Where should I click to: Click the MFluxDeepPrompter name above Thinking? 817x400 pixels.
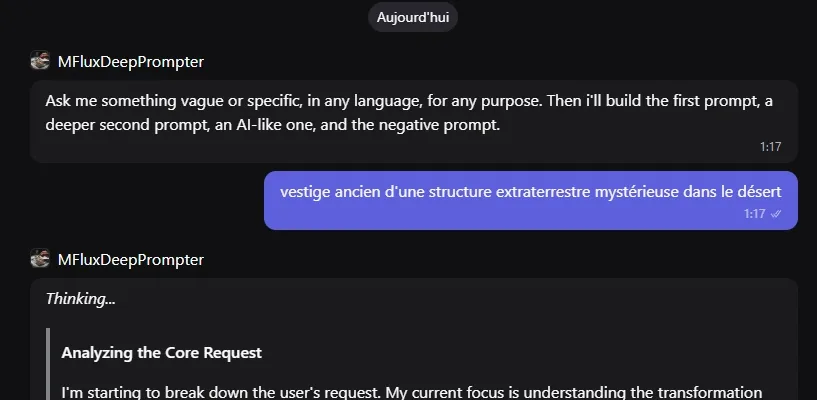[x=131, y=259]
